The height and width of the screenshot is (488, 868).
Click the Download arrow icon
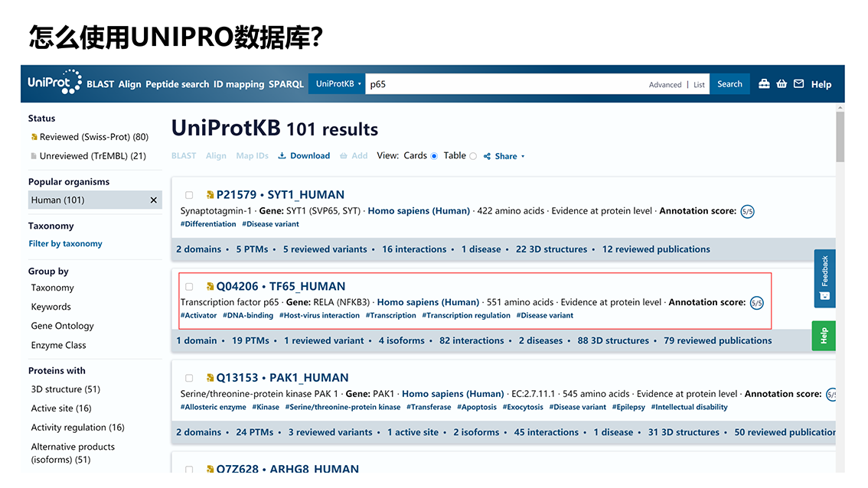[282, 156]
